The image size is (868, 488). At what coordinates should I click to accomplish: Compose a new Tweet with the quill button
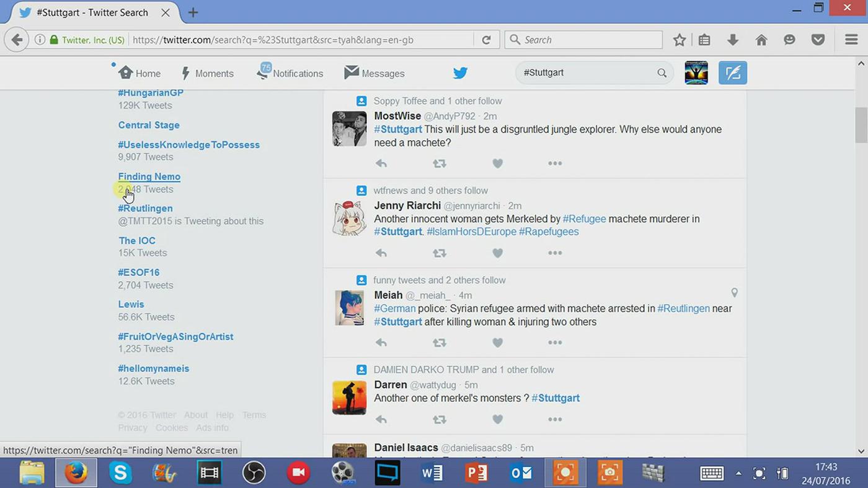tap(733, 73)
